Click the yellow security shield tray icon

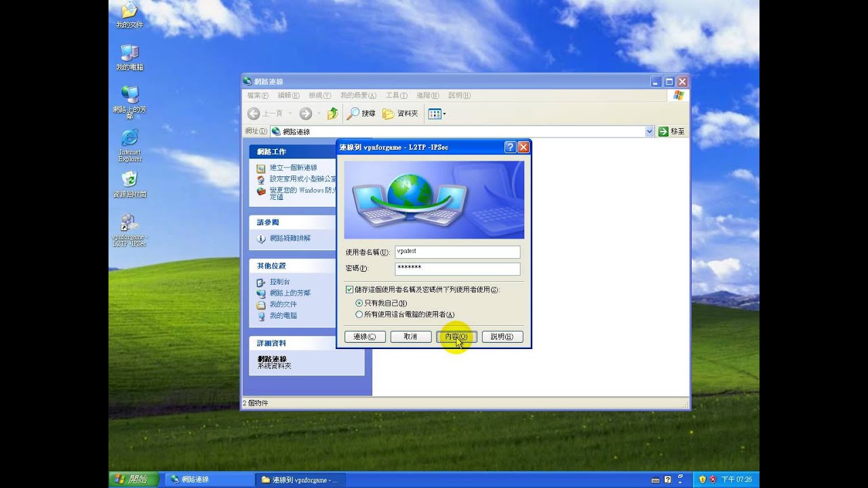(703, 480)
